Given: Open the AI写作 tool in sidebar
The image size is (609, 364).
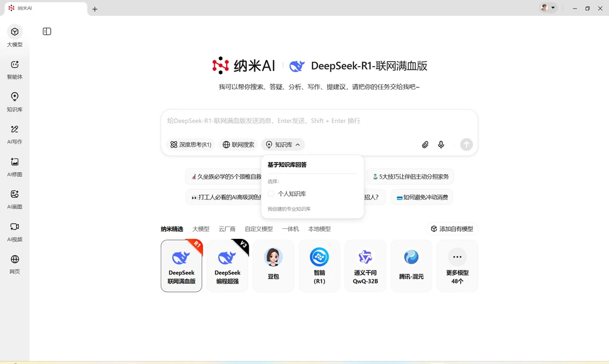Looking at the screenshot, I should [x=15, y=134].
